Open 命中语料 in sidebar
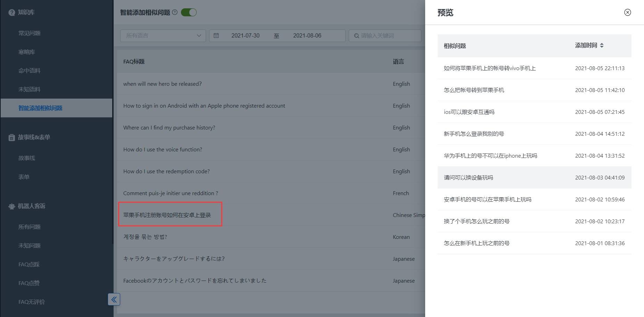Image resolution: width=644 pixels, height=317 pixels. (x=30, y=71)
